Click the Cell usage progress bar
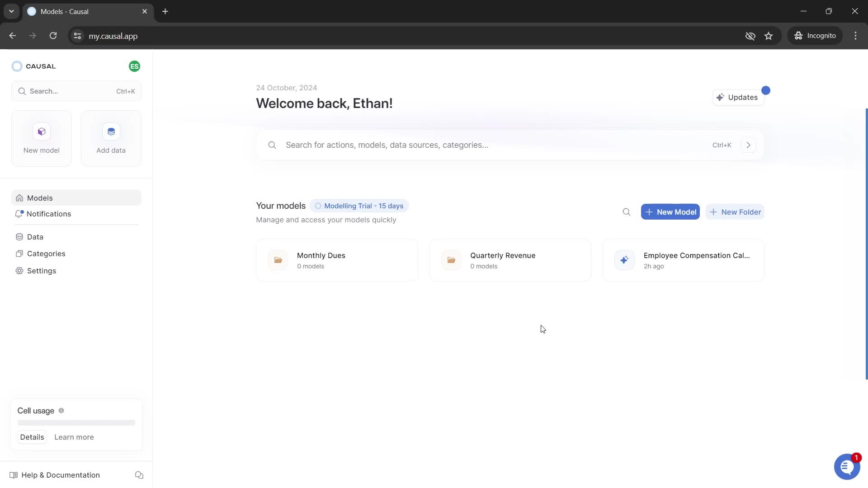 (x=76, y=423)
